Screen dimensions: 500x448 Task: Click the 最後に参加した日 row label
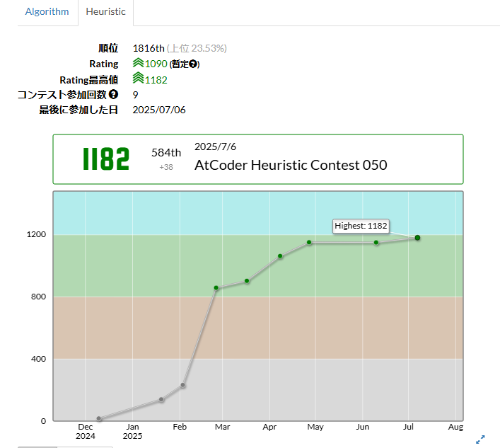(x=79, y=110)
